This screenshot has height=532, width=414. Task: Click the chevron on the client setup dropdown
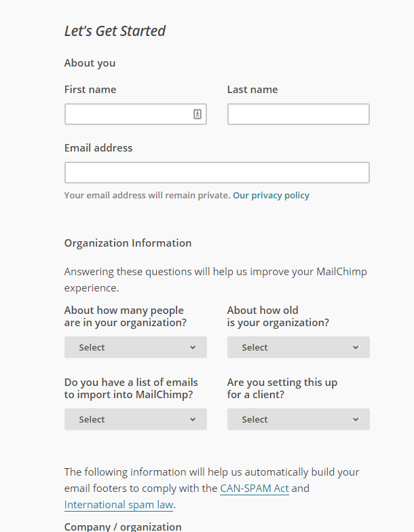click(x=356, y=420)
